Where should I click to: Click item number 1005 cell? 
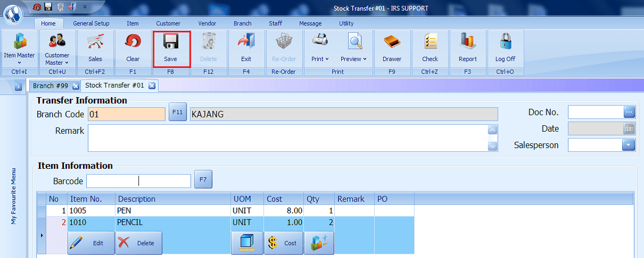click(x=91, y=211)
